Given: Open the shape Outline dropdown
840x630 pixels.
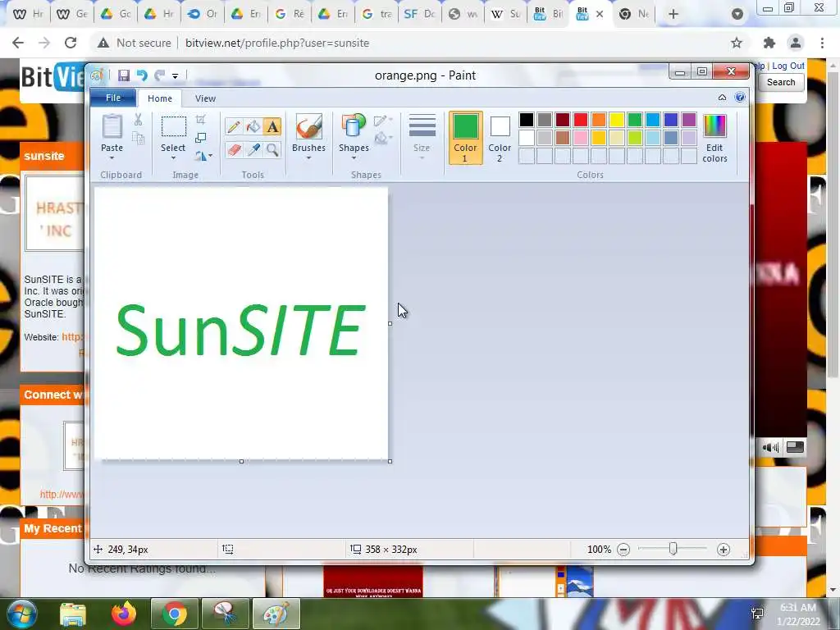Looking at the screenshot, I should 383,121.
